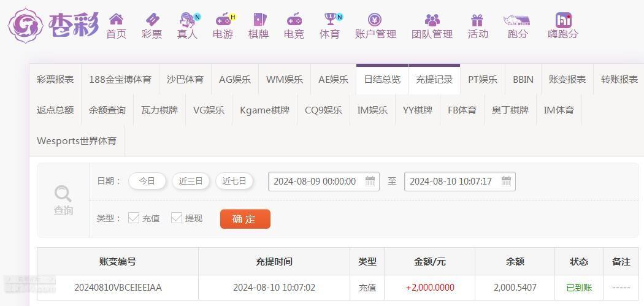The image size is (644, 306).
Task: Switch to the YY棋牌 tab
Action: pyautogui.click(x=418, y=110)
